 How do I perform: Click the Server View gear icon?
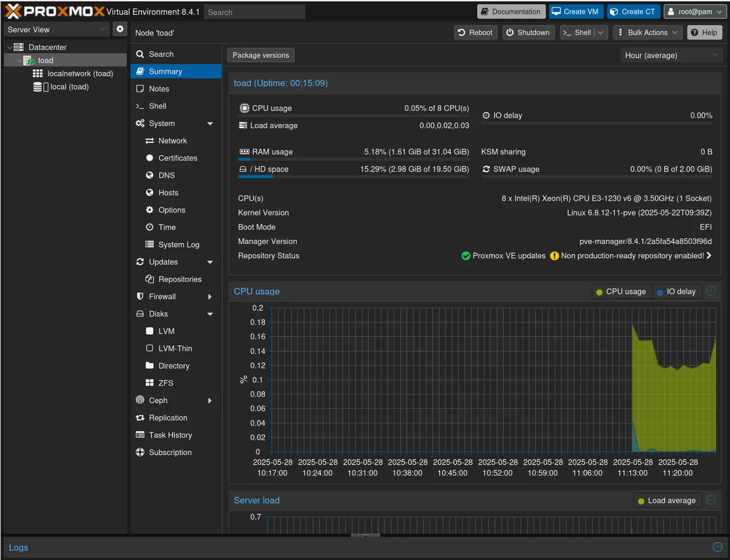coord(120,29)
